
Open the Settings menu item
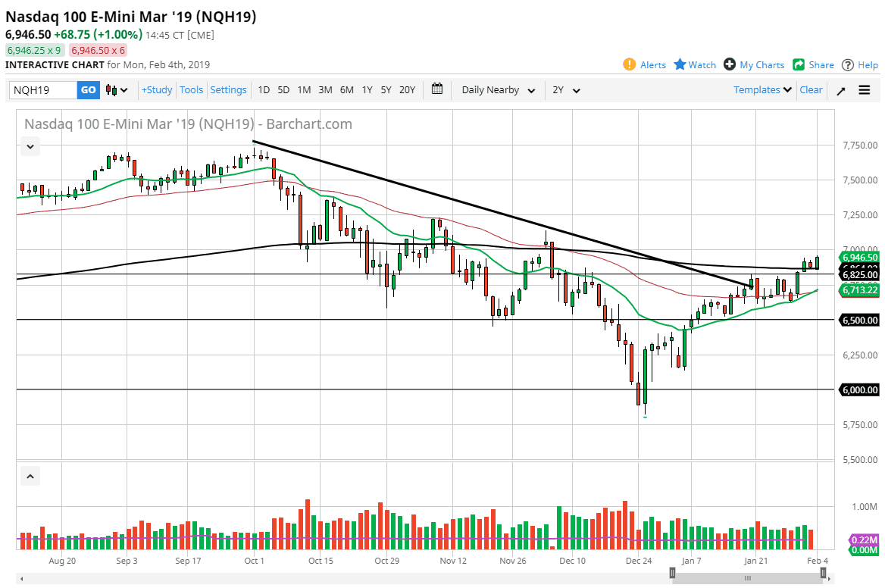(x=229, y=89)
